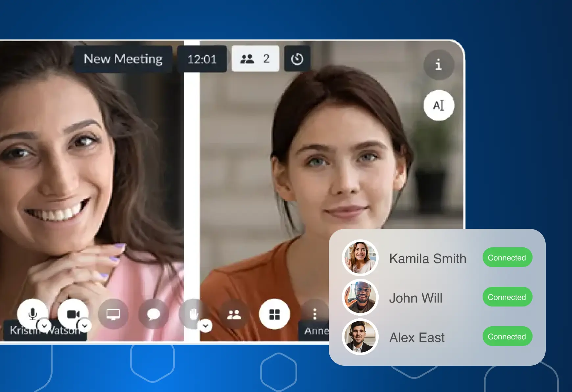The height and width of the screenshot is (392, 572).
Task: Click Connected badge next to Kamila Smith
Action: pyautogui.click(x=507, y=257)
